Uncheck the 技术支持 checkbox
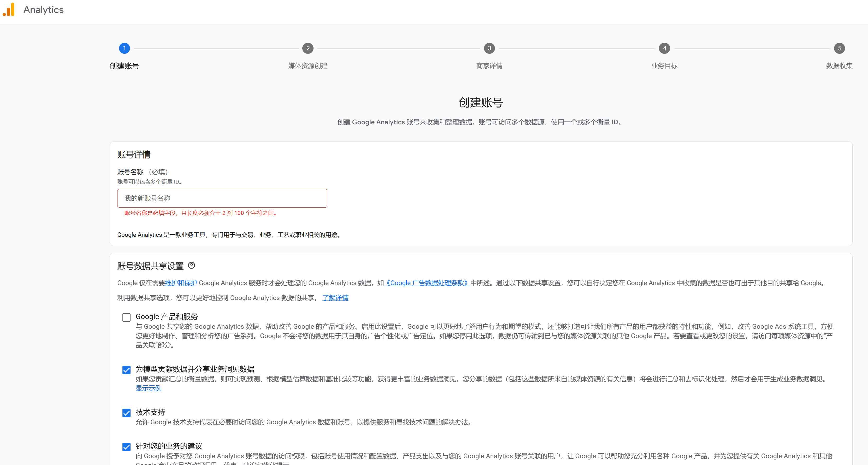This screenshot has width=868, height=465. (126, 413)
